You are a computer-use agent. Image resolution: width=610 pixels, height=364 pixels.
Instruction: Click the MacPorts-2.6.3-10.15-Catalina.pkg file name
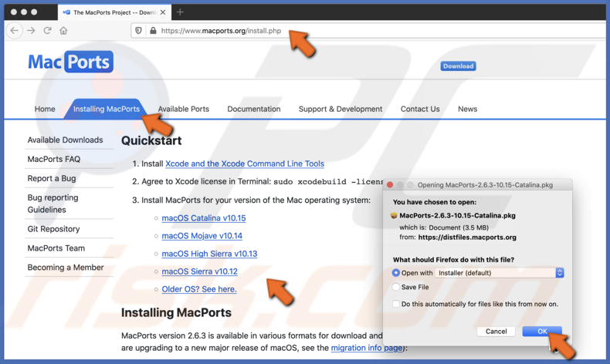click(457, 216)
